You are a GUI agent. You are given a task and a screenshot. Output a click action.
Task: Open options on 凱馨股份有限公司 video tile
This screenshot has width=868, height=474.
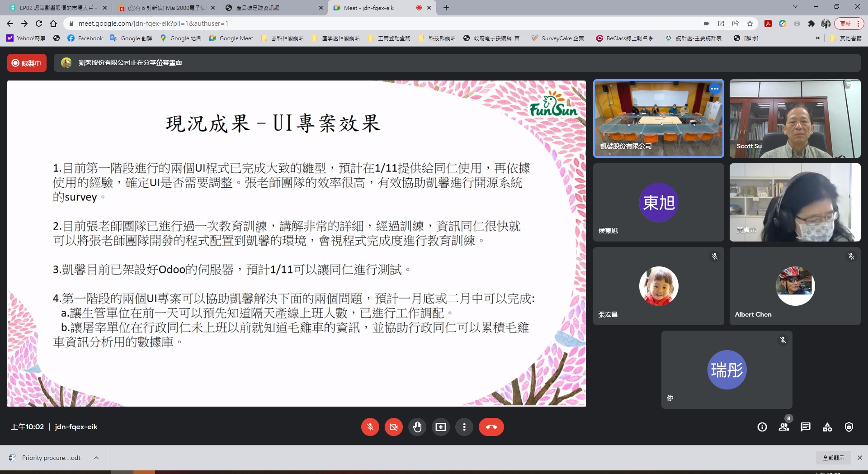[714, 89]
